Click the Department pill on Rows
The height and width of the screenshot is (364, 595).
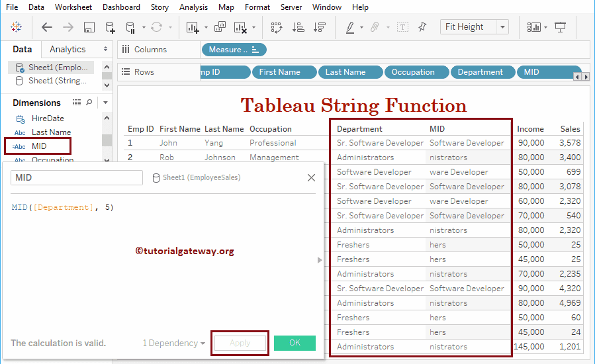coord(482,72)
